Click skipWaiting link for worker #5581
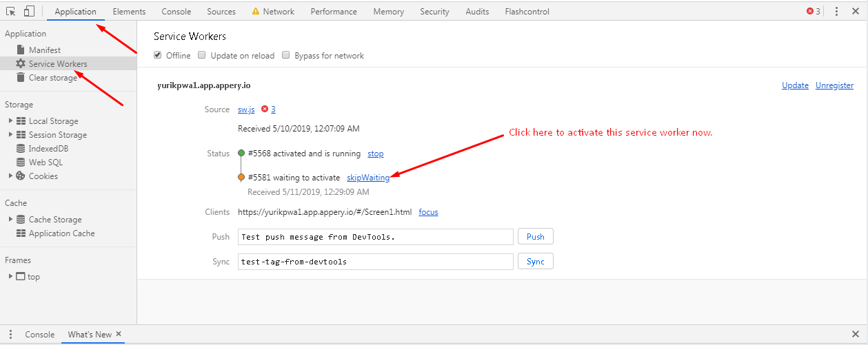 (368, 178)
